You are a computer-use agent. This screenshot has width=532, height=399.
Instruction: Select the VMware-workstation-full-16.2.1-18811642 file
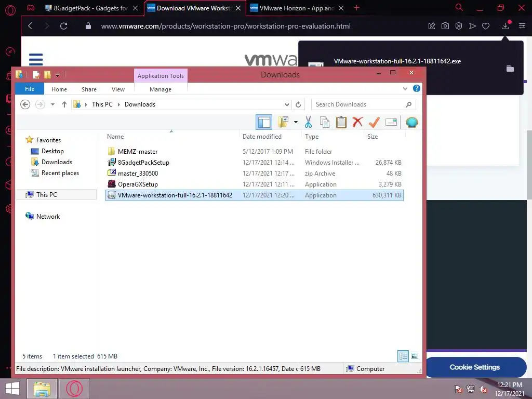tap(255, 195)
